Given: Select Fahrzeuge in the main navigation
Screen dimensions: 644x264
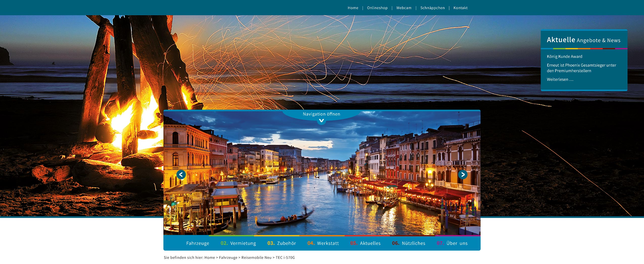Looking at the screenshot, I should tap(197, 243).
